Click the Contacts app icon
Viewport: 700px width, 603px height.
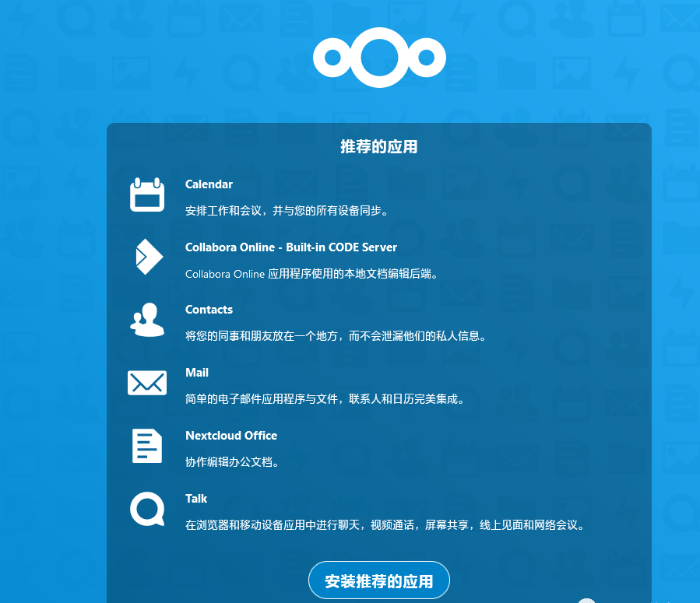click(x=147, y=320)
